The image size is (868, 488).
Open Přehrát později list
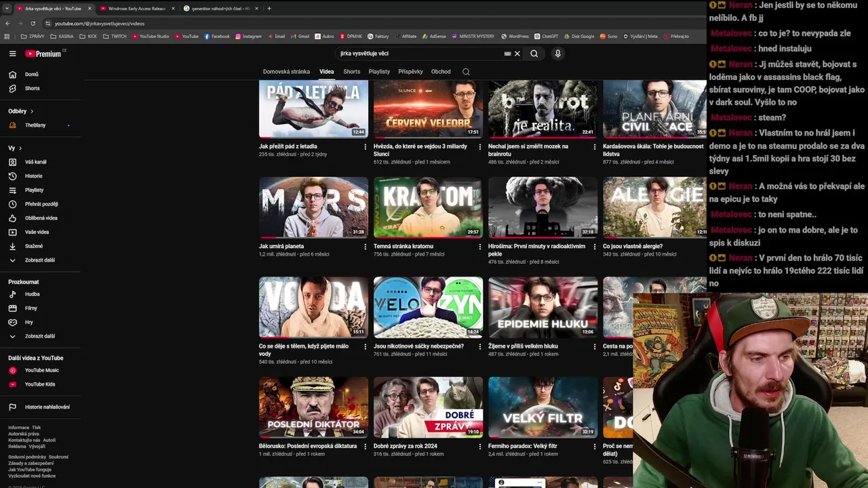click(x=41, y=204)
